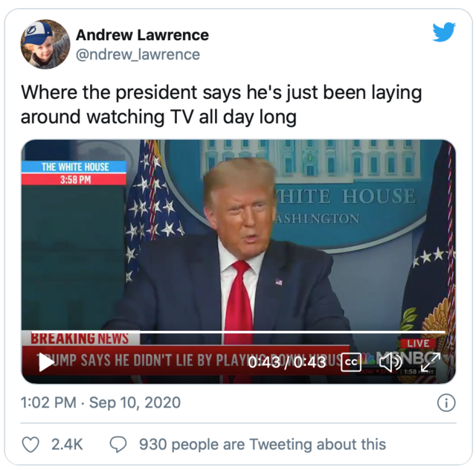Screen dimensions: 476x470
Task: Click the 2.4K likes count
Action: pos(67,445)
